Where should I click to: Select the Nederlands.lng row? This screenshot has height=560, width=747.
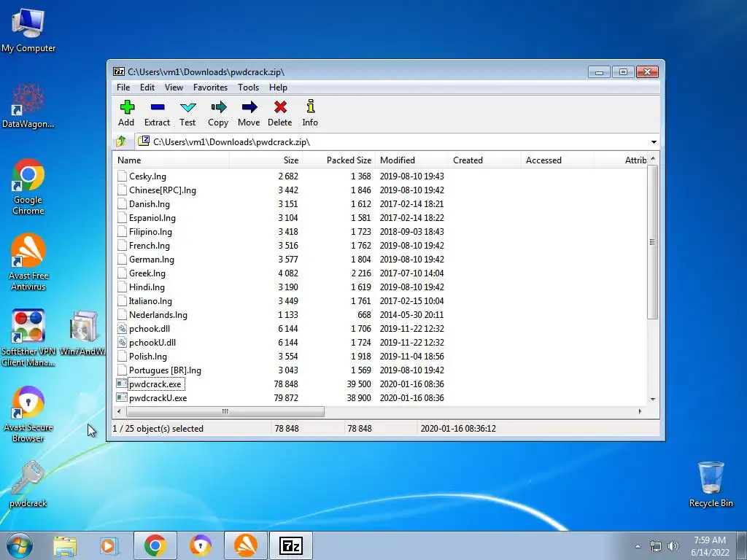pyautogui.click(x=381, y=314)
